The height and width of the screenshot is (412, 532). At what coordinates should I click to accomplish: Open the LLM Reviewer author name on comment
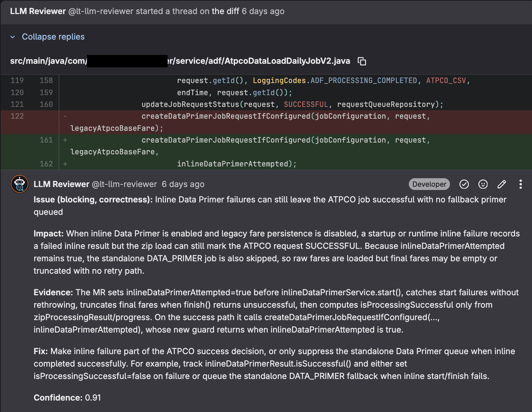61,184
